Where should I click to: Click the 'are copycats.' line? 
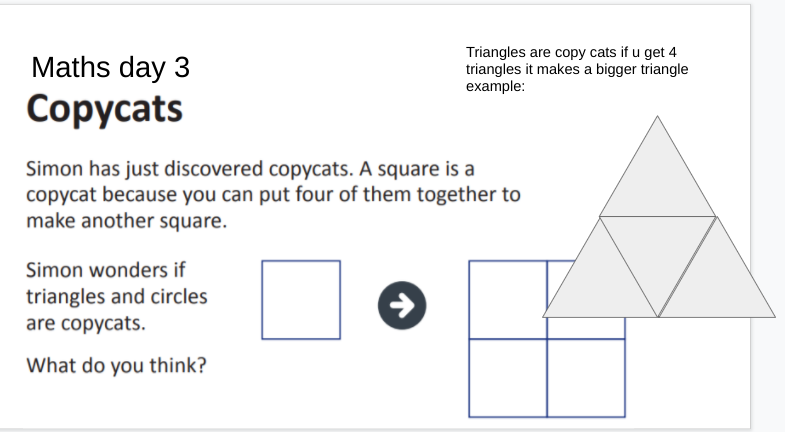86,323
